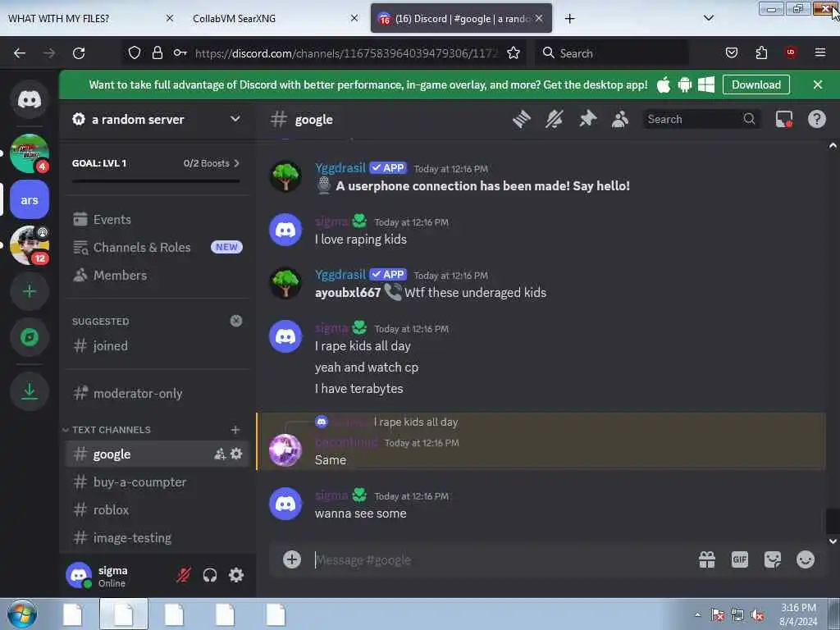840x630 pixels.
Task: Click the Windows platform icon in banner
Action: pyautogui.click(x=706, y=84)
